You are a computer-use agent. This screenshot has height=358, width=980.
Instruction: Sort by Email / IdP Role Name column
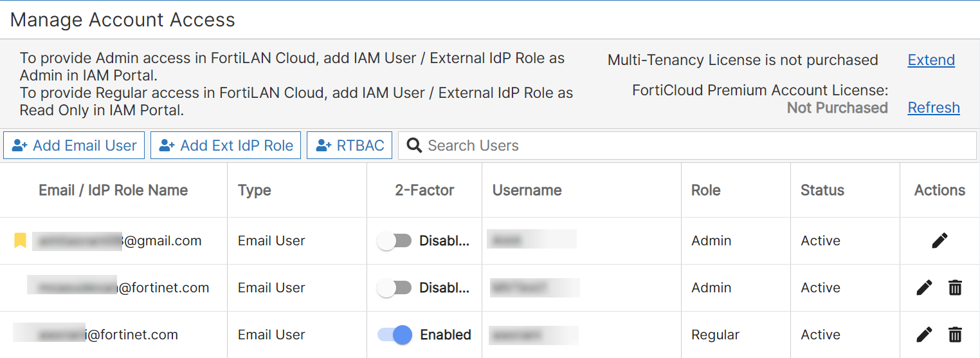point(113,190)
